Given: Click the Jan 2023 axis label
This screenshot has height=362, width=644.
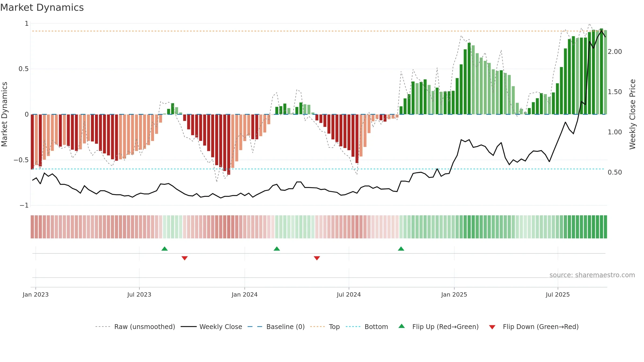Looking at the screenshot, I should pos(36,294).
